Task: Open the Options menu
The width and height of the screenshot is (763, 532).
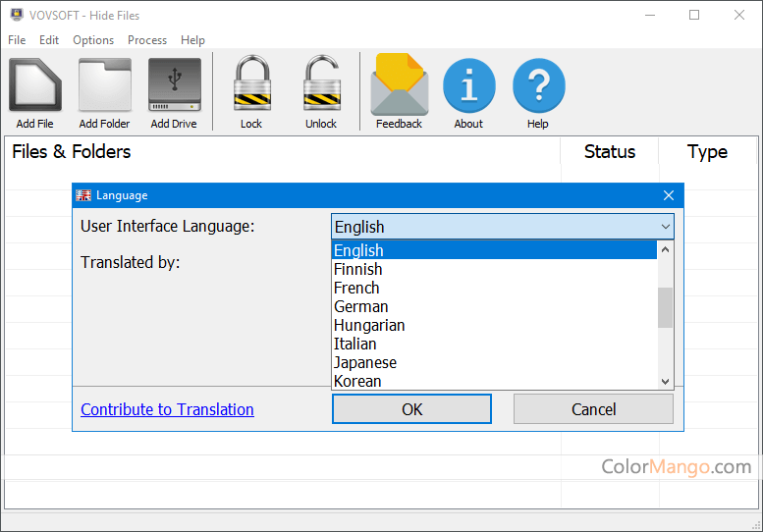Action: [93, 40]
